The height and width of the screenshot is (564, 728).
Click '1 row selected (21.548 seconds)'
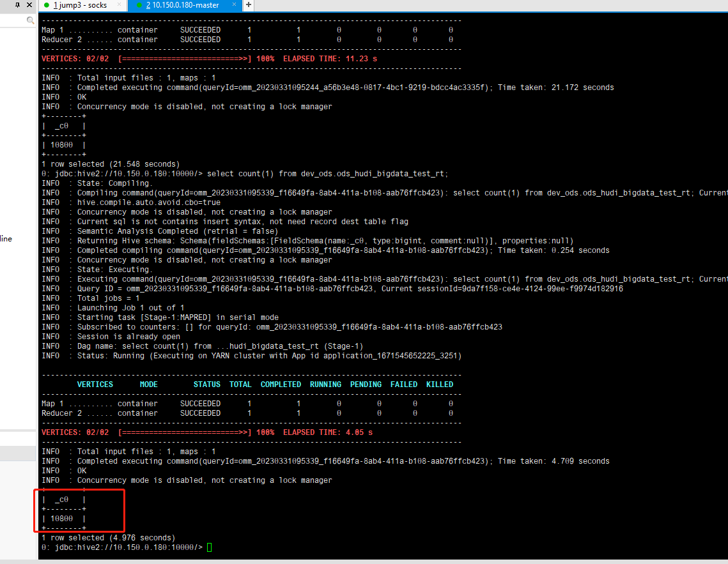(x=111, y=164)
